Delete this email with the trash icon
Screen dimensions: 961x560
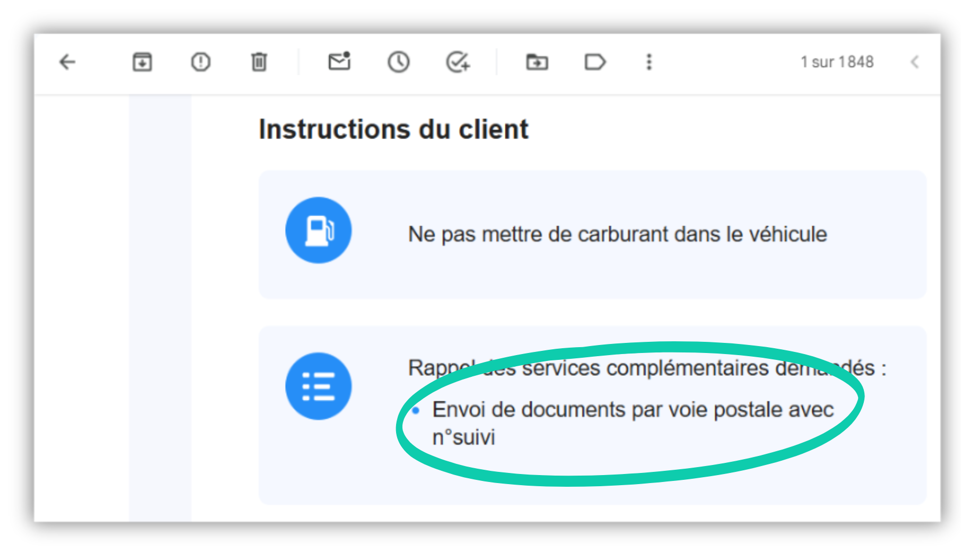click(259, 62)
